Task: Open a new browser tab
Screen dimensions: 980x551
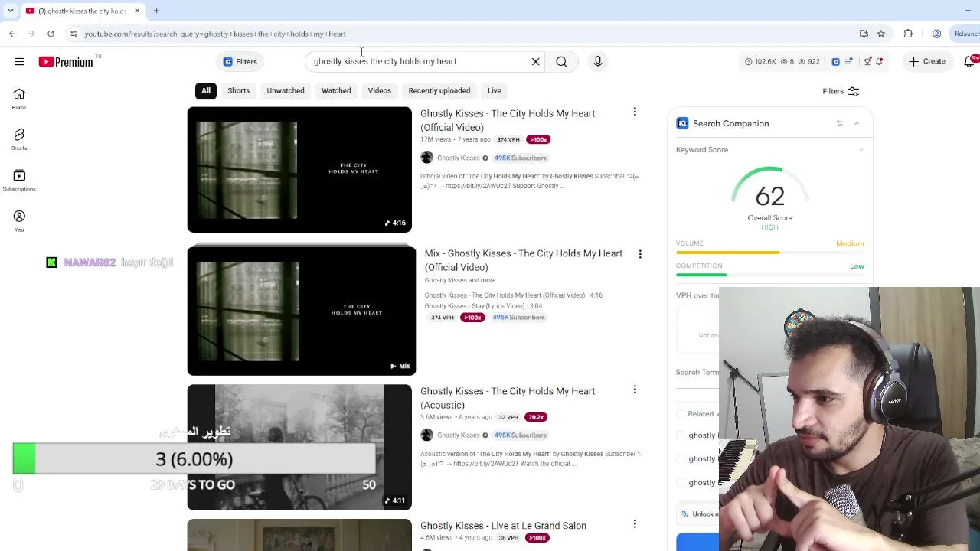Action: [156, 11]
